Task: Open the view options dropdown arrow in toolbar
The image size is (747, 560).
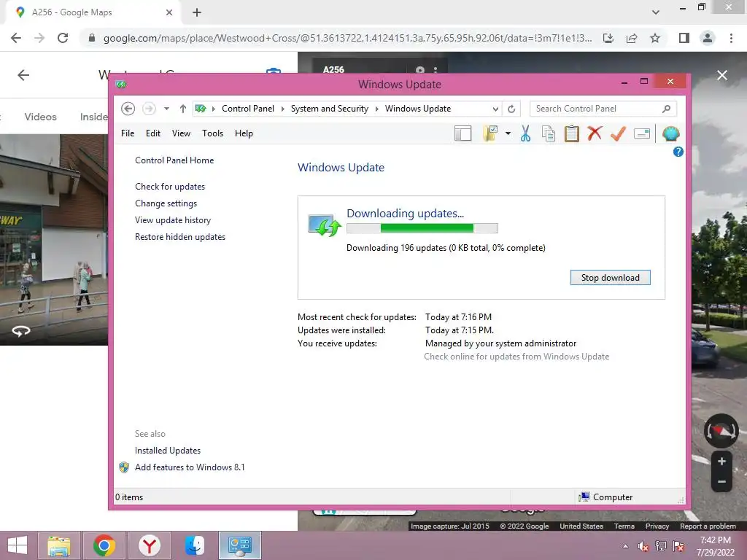Action: 508,134
